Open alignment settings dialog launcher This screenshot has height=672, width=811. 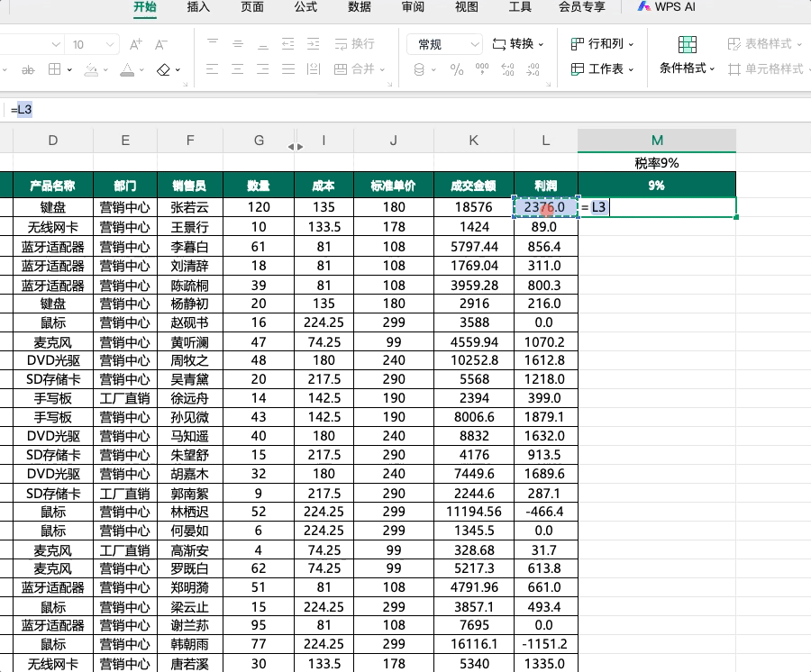tap(389, 84)
